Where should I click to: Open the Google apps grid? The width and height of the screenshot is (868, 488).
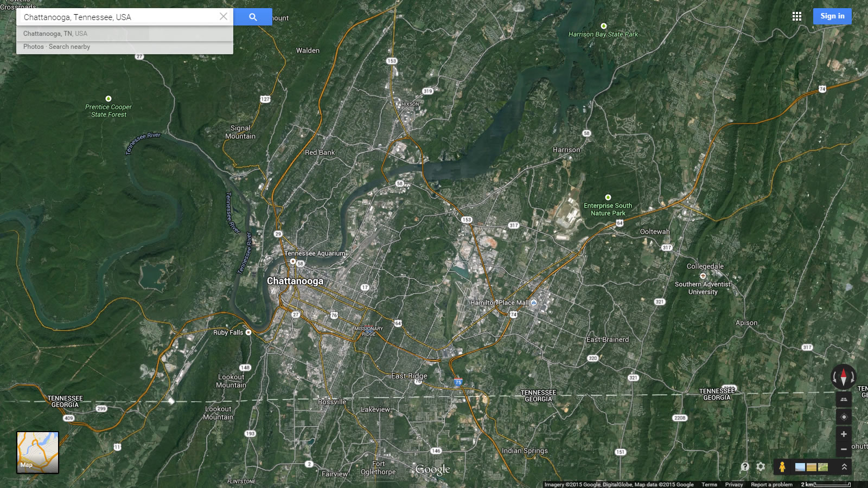tap(796, 16)
